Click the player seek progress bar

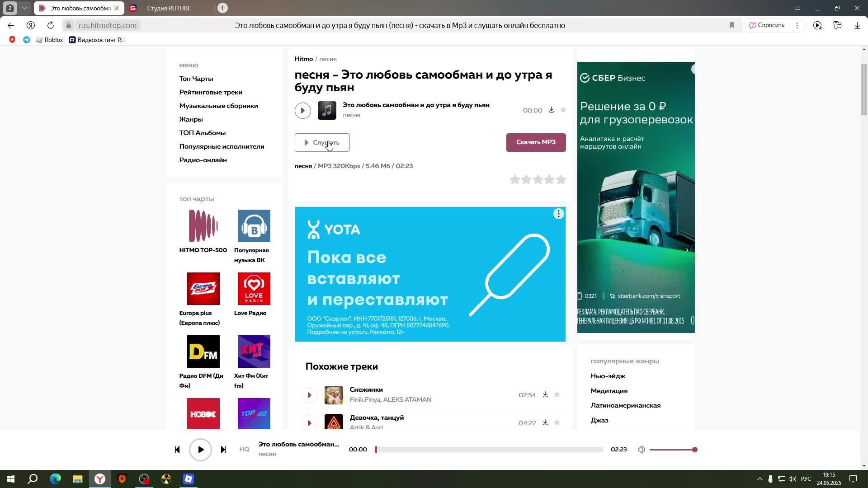tap(489, 450)
